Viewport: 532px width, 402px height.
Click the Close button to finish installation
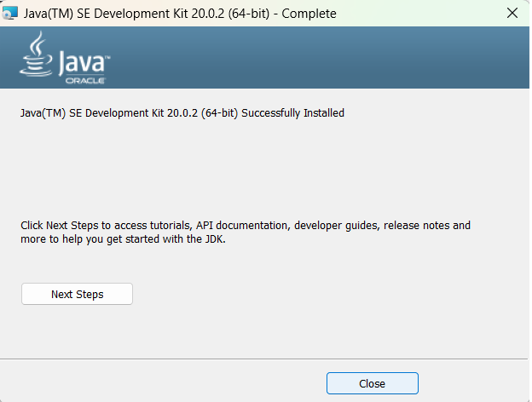pyautogui.click(x=373, y=383)
